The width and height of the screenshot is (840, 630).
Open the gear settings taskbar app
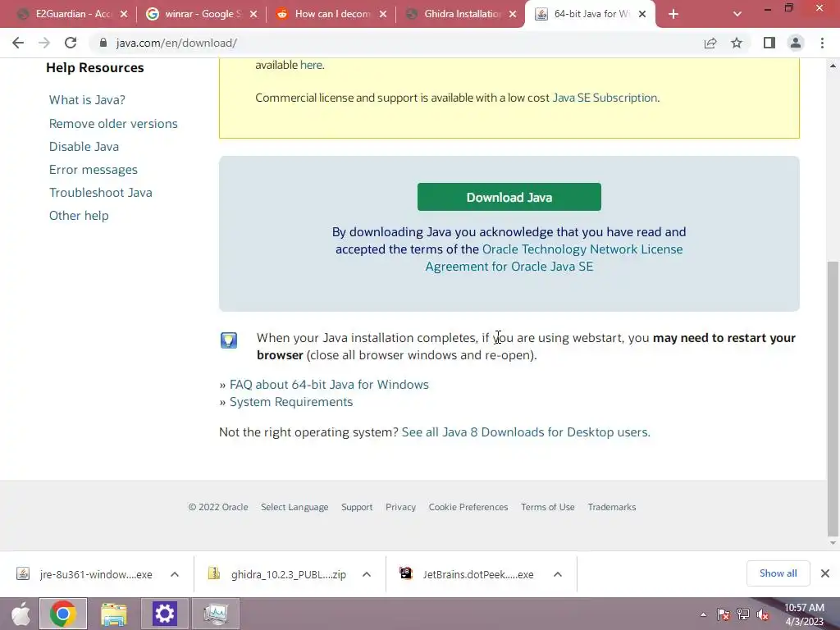click(x=164, y=614)
